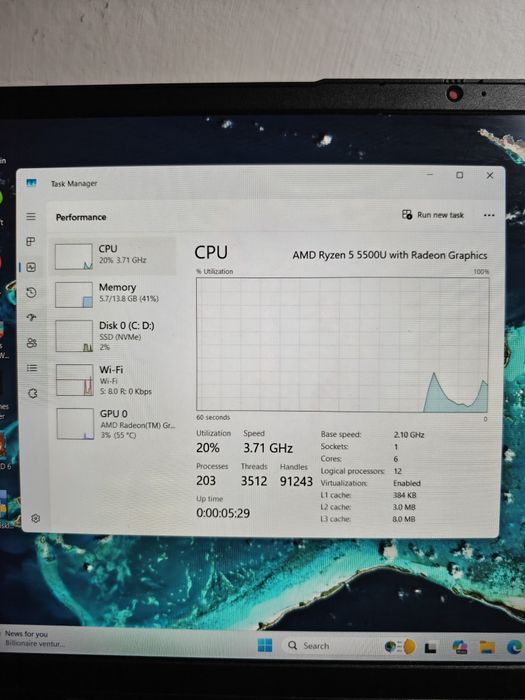Minimize the Task Manager window
525x700 pixels.
pyautogui.click(x=430, y=175)
